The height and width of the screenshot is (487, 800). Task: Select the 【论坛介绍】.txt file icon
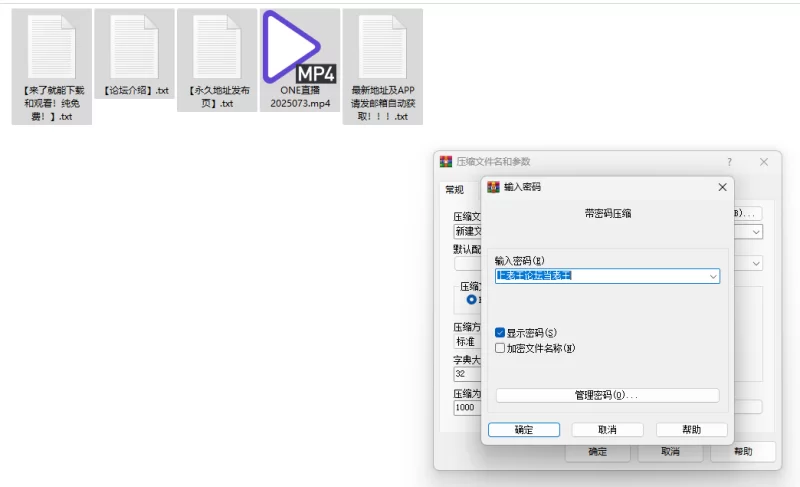click(134, 47)
